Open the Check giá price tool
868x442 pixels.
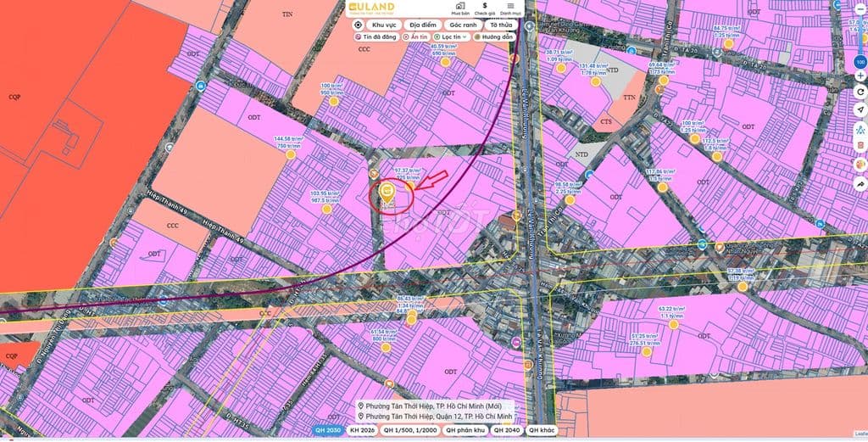[x=485, y=8]
